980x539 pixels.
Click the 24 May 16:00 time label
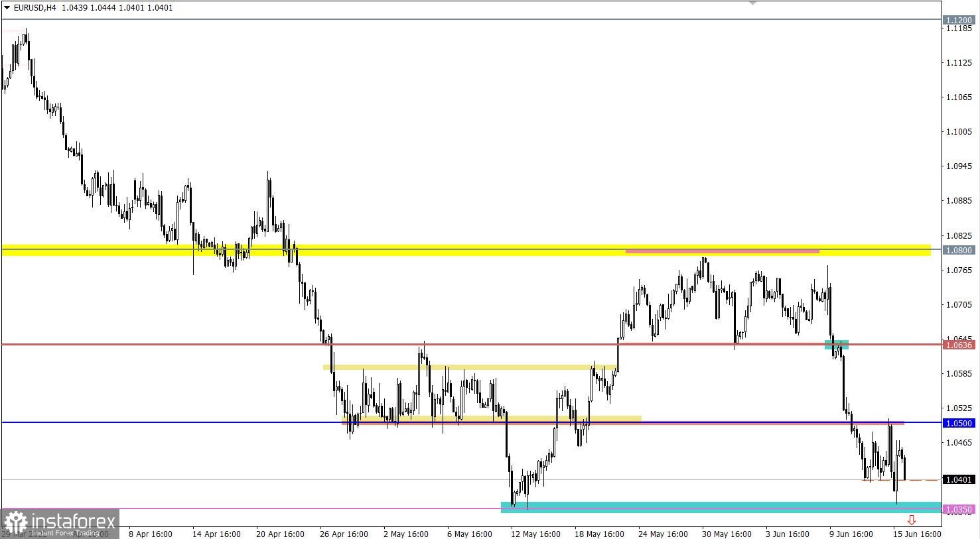[x=663, y=534]
